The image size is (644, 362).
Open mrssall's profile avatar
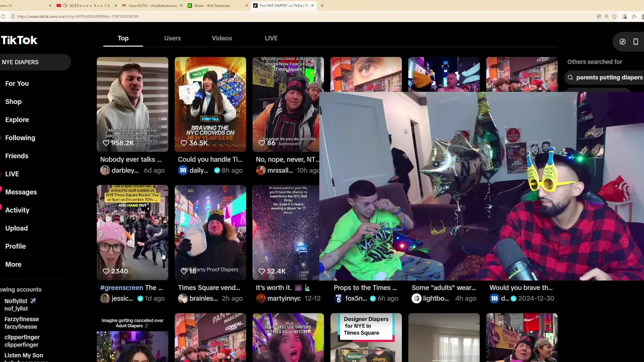[261, 170]
